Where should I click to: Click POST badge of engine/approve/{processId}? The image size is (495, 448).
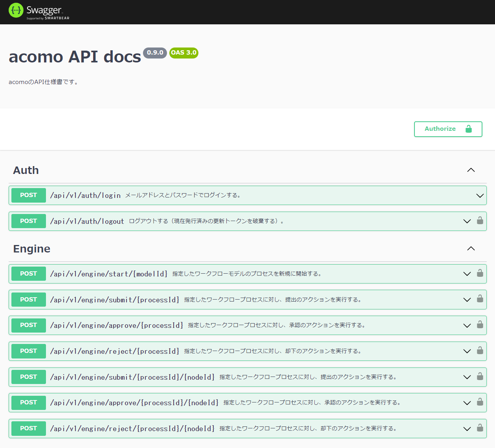click(x=29, y=325)
